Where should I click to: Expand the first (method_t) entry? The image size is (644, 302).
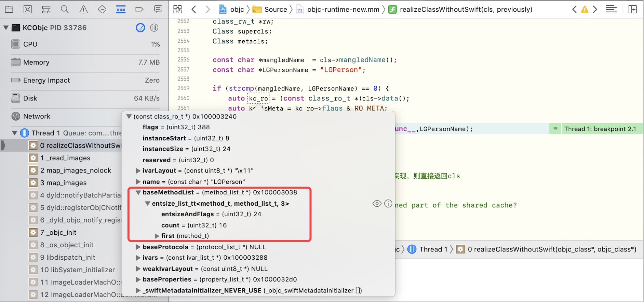[x=157, y=236]
